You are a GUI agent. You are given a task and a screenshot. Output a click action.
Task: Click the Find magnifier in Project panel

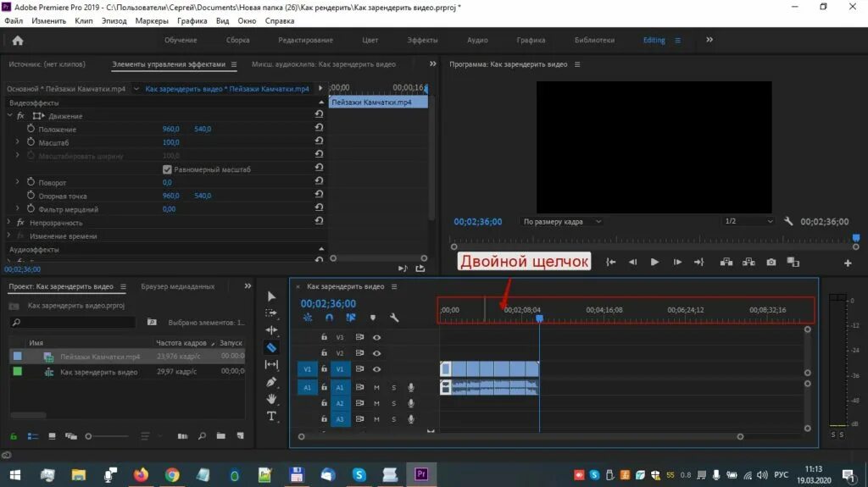(202, 436)
